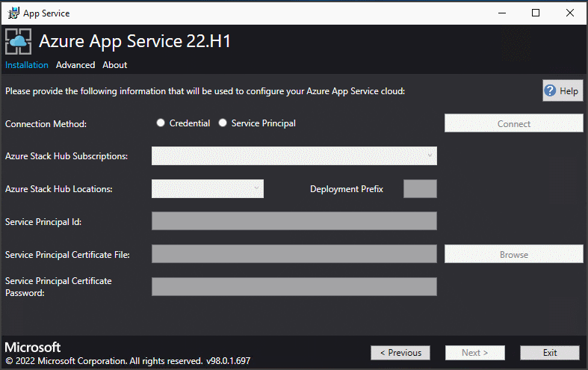This screenshot has width=588, height=370.
Task: Click the Azure App Service cloud logo
Action: (x=19, y=41)
